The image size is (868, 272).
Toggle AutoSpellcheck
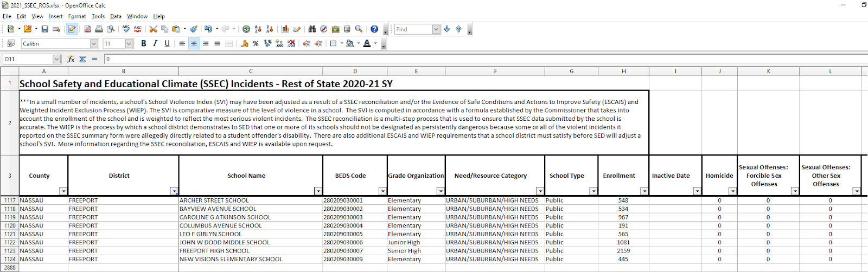[138, 29]
